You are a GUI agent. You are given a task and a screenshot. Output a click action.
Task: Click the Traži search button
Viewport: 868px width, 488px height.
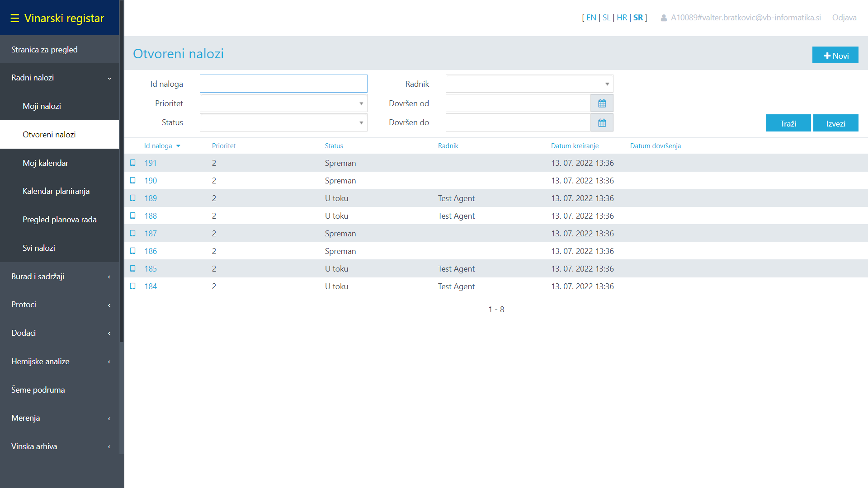click(788, 123)
